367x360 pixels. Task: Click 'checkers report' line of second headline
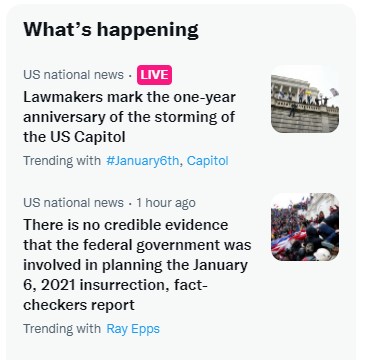click(79, 305)
